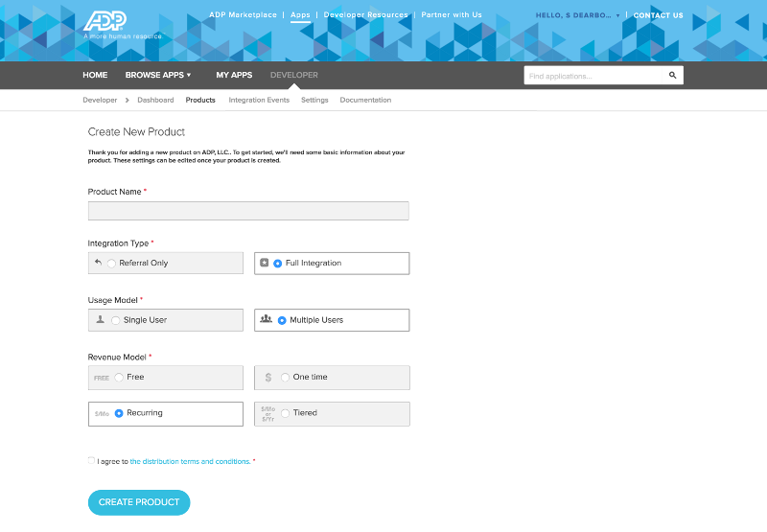Check the distribution terms agreement box
Screen dimensions: 767x532
click(91, 460)
